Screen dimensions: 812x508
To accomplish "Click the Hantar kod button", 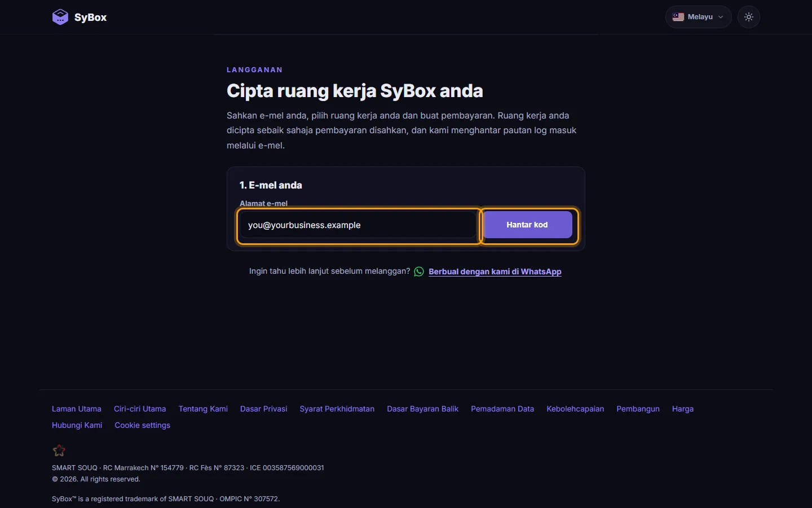I will click(x=527, y=225).
